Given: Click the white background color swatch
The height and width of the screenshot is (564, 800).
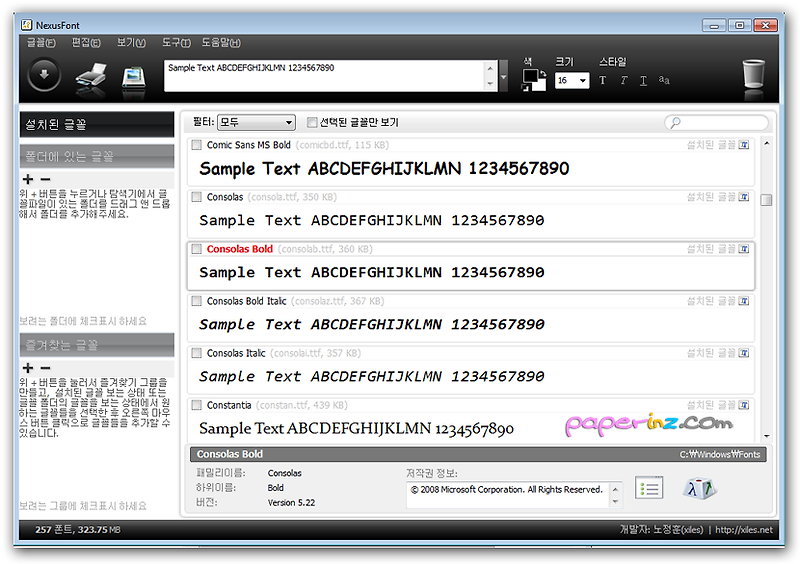Looking at the screenshot, I should [541, 86].
